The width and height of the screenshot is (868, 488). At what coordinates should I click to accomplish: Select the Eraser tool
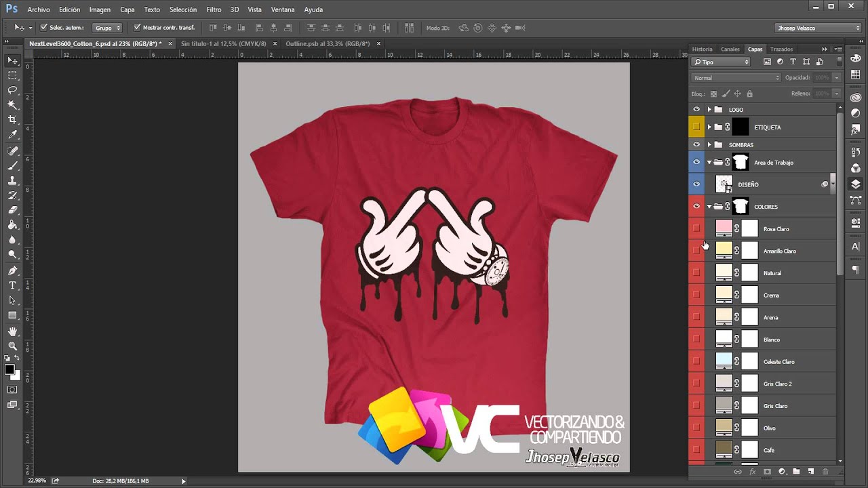[x=12, y=210]
